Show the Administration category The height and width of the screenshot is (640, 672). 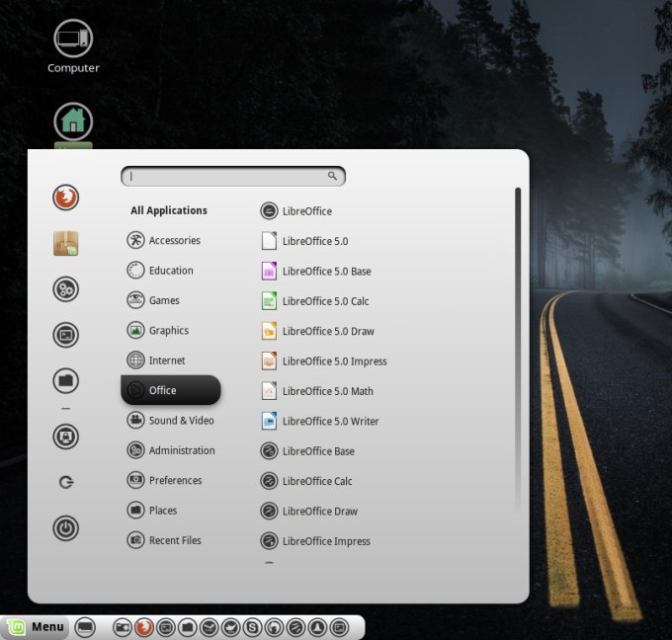point(181,450)
